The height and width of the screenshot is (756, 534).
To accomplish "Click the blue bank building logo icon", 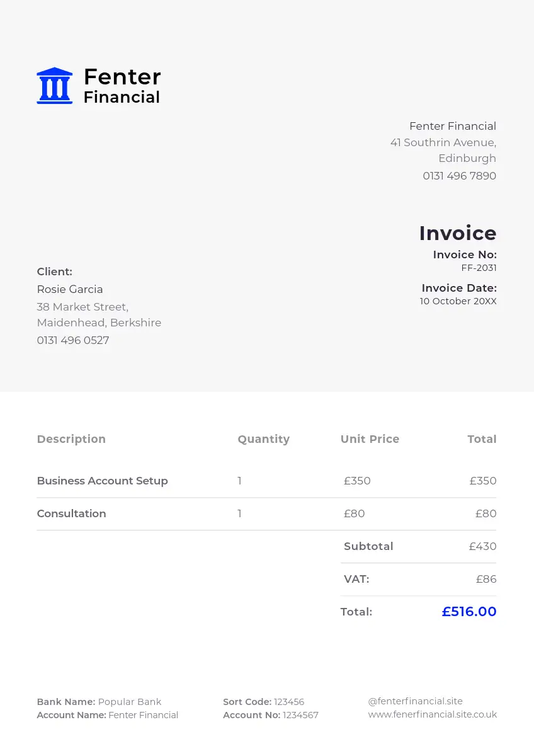I will (x=55, y=86).
